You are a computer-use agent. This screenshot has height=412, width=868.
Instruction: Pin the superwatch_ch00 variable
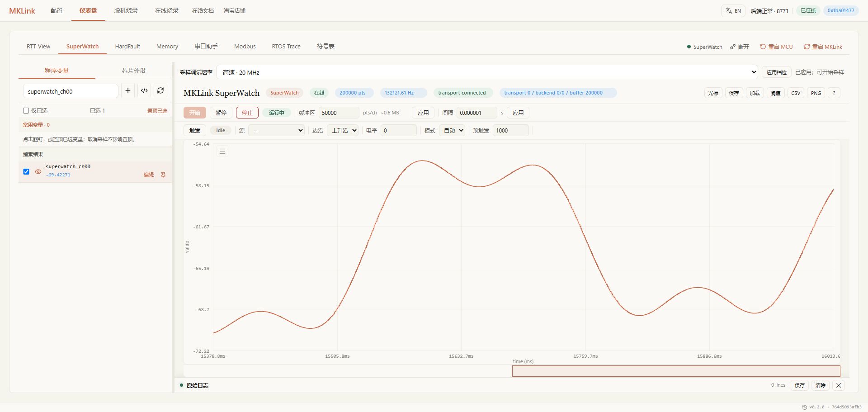click(163, 175)
